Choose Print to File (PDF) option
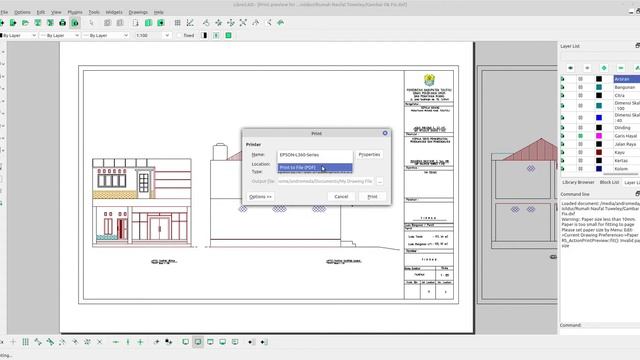640x360 pixels. (x=315, y=168)
